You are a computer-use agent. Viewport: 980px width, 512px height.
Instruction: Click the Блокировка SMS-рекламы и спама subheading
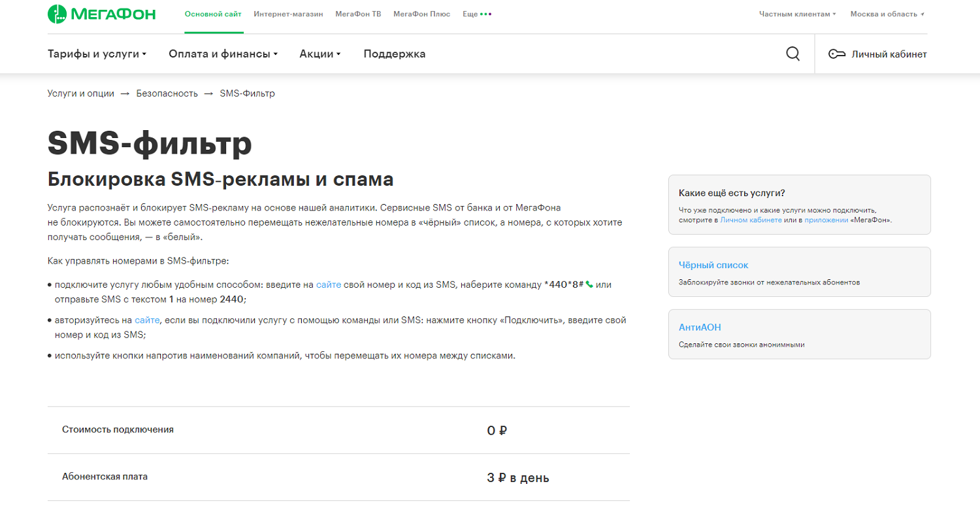click(x=221, y=179)
